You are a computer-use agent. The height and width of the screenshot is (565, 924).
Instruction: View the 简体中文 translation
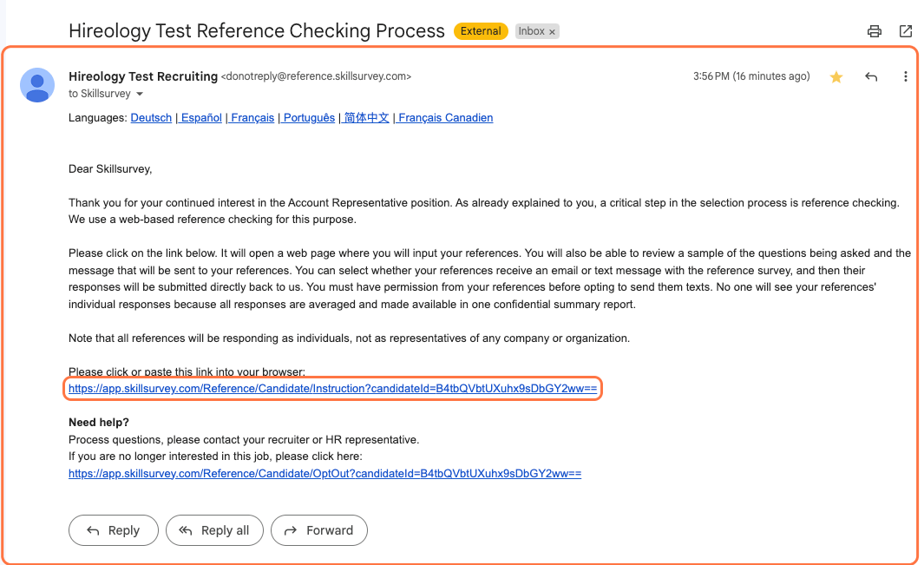tap(365, 117)
